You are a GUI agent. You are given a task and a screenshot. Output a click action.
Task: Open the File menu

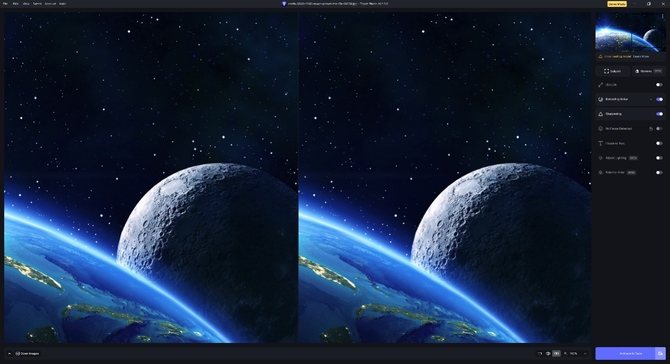[x=6, y=3]
